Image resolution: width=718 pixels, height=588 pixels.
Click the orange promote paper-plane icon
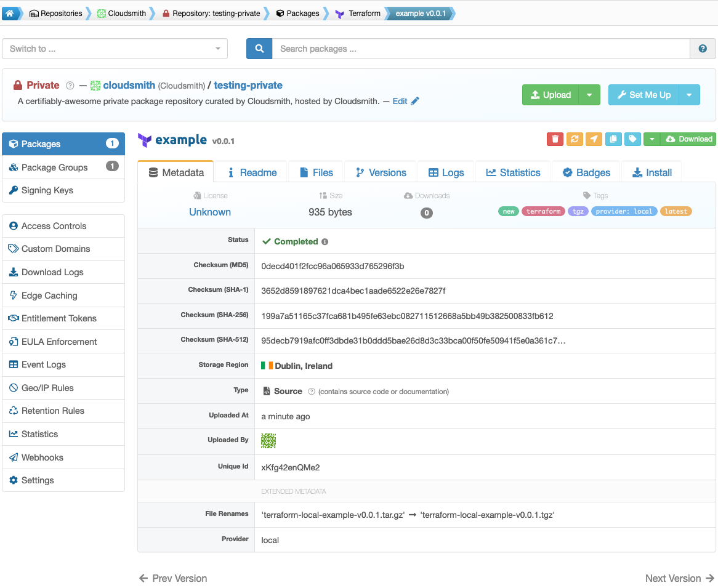point(594,139)
